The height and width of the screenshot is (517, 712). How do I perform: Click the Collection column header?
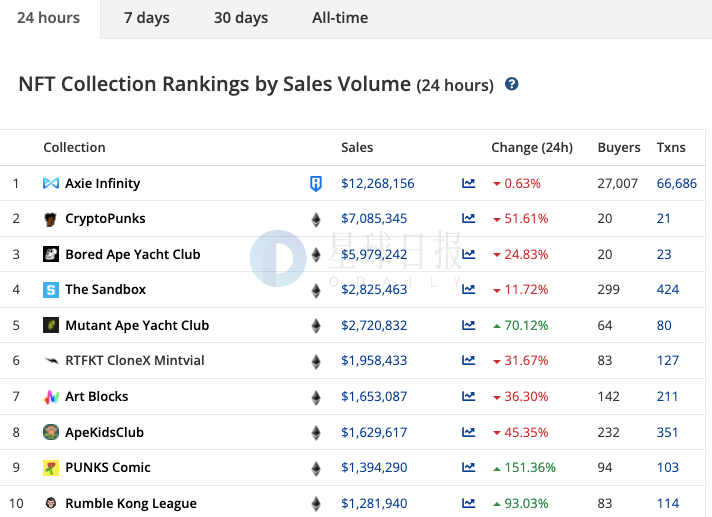74,148
